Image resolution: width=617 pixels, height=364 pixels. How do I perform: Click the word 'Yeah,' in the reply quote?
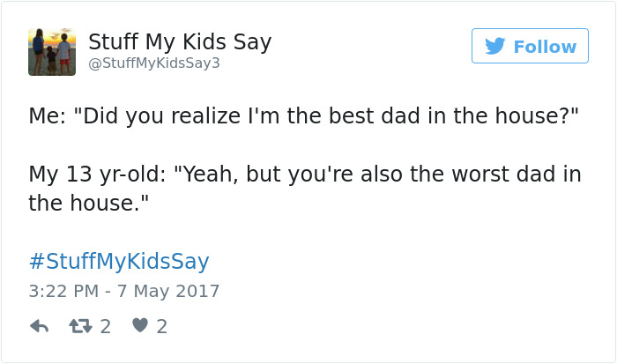pos(210,174)
